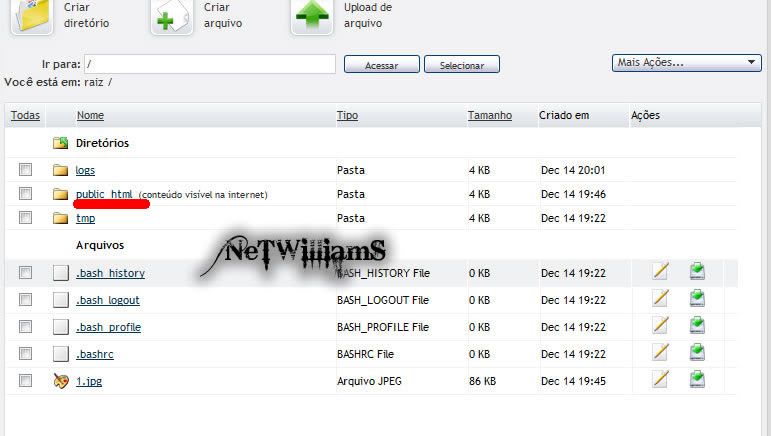Select the .bash_logout checkbox
This screenshot has height=436, width=772.
25,299
